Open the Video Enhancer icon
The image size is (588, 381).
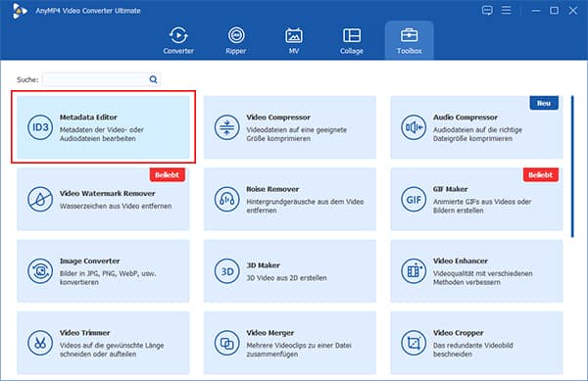[414, 271]
